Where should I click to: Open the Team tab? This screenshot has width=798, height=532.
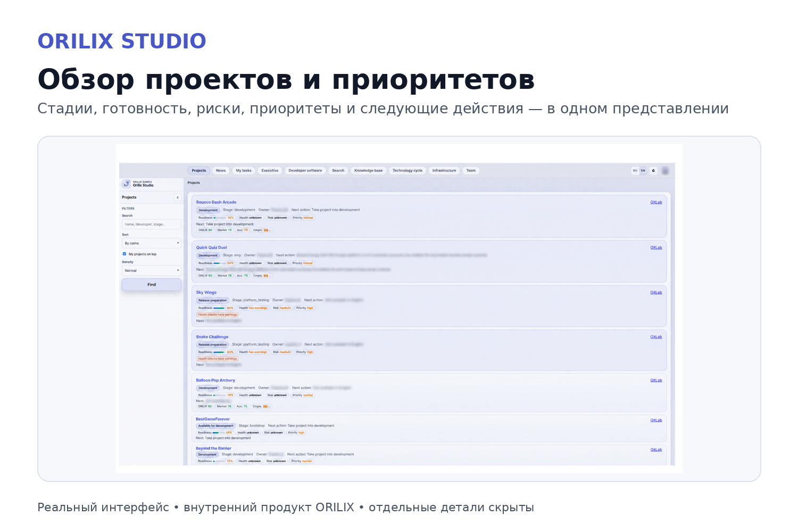pyautogui.click(x=471, y=171)
